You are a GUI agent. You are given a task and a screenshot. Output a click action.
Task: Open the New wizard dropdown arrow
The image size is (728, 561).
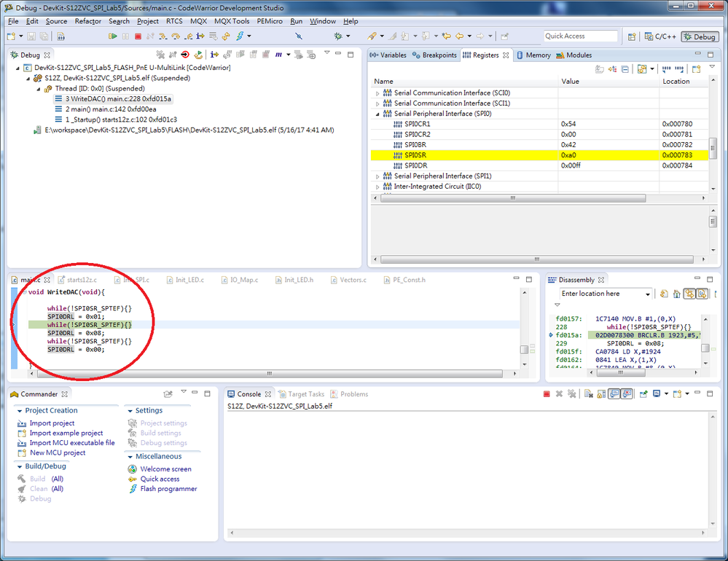point(21,36)
